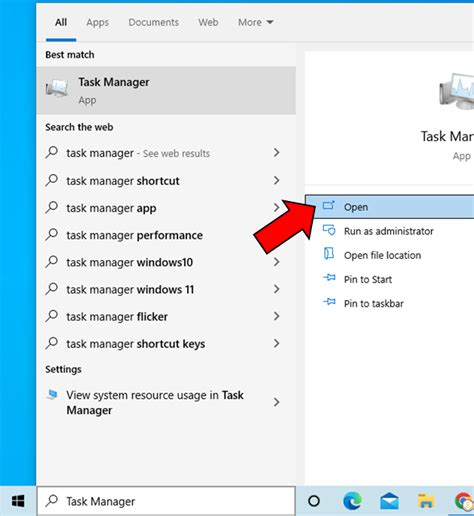This screenshot has height=516, width=474.
Task: Expand arrow for 'task manager flicker'
Action: [276, 316]
